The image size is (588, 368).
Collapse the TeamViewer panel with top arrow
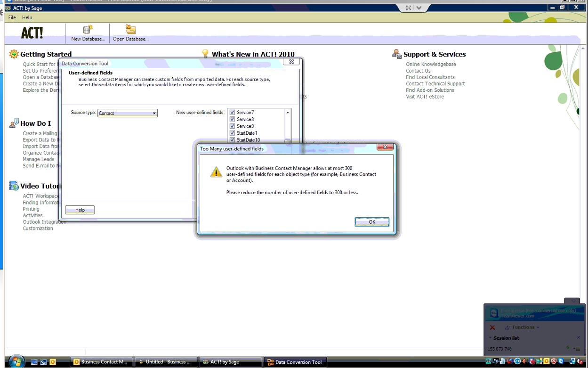[573, 301]
